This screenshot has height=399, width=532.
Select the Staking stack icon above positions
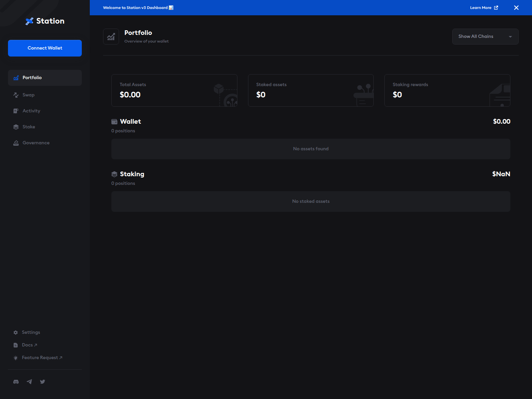point(114,174)
